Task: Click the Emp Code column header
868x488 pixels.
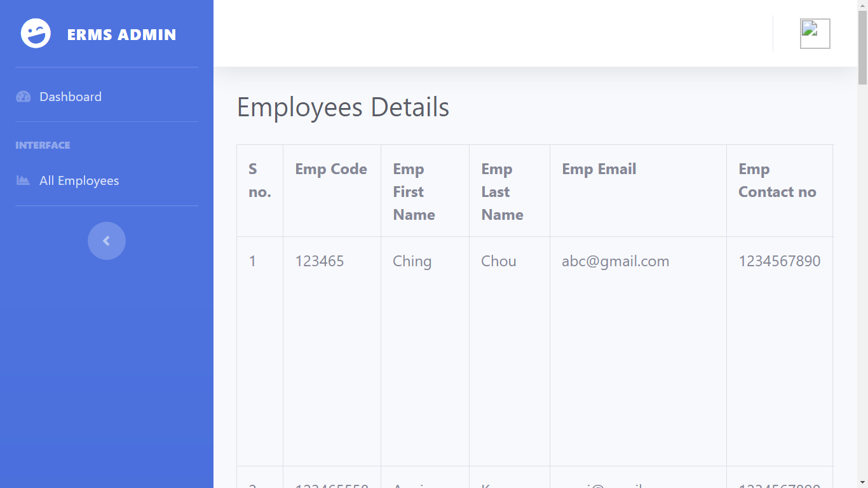Action: click(330, 168)
